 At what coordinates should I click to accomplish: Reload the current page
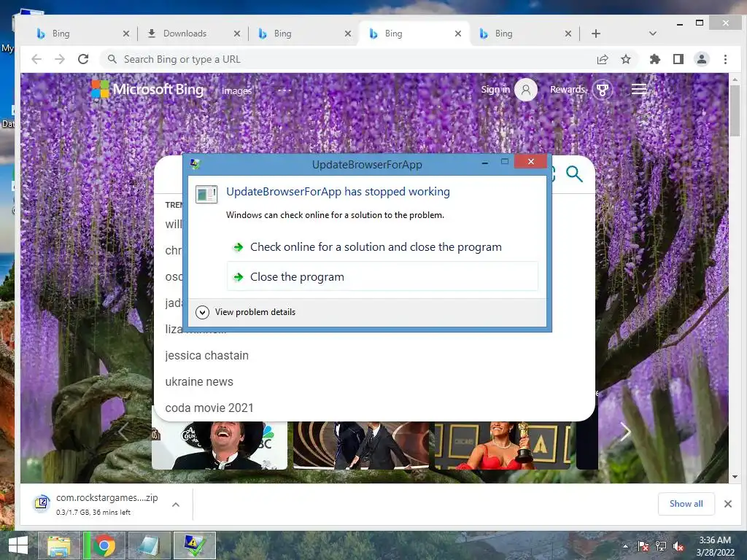83,59
